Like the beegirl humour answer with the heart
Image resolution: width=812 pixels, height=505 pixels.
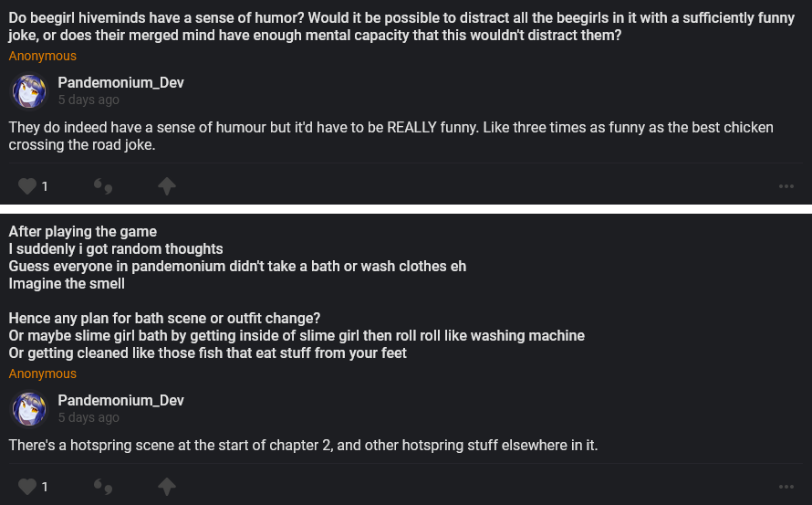click(27, 186)
